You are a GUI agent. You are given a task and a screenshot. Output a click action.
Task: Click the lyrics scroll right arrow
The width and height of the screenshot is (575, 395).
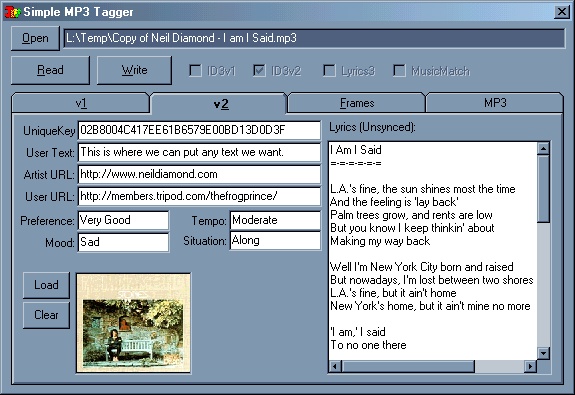(x=530, y=366)
